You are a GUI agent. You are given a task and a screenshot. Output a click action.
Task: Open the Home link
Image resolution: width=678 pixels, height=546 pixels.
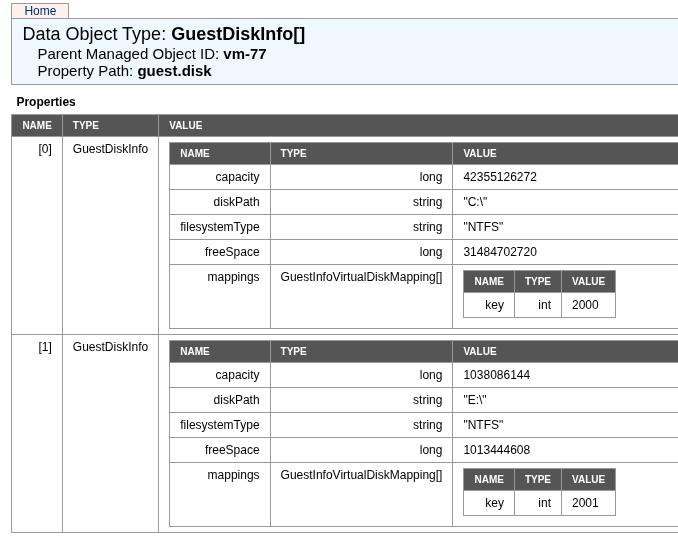pyautogui.click(x=40, y=10)
